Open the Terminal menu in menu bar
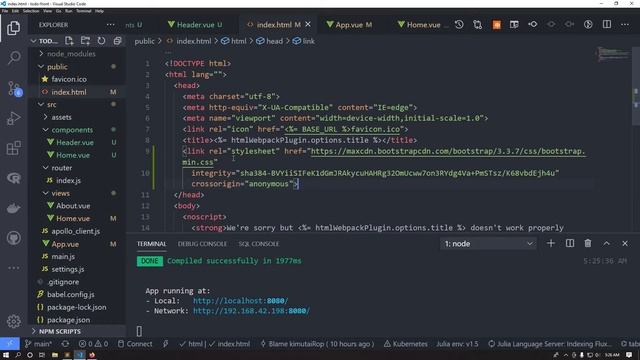The image size is (640, 360). (84, 11)
